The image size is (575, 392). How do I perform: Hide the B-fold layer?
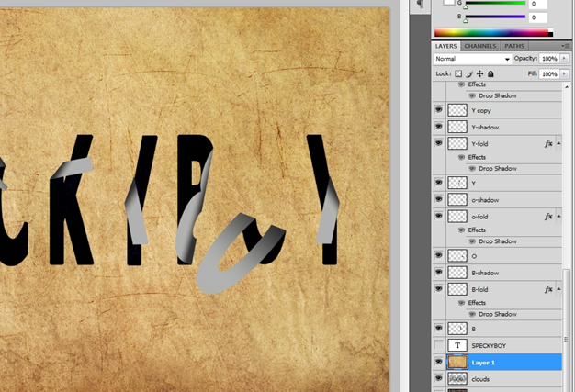tap(438, 289)
